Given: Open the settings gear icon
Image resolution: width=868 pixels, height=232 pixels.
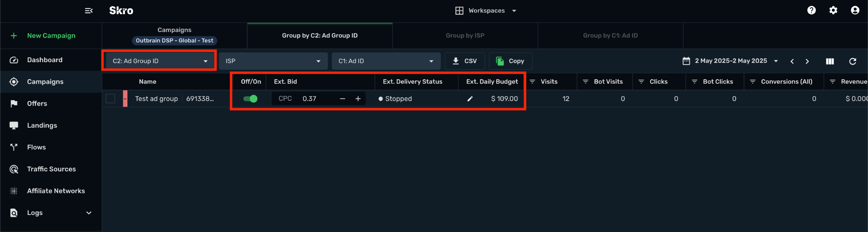Looking at the screenshot, I should click(833, 10).
